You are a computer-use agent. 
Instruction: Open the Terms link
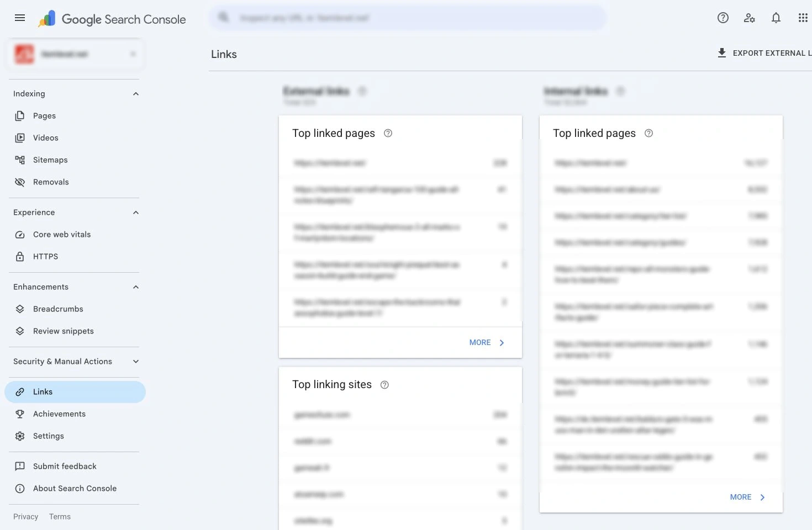pyautogui.click(x=60, y=517)
